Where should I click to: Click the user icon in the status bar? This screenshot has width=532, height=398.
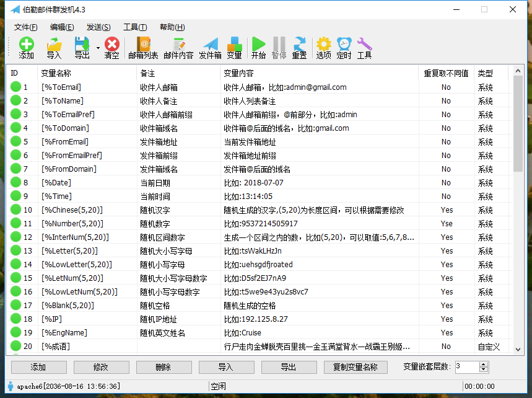pos(11,386)
